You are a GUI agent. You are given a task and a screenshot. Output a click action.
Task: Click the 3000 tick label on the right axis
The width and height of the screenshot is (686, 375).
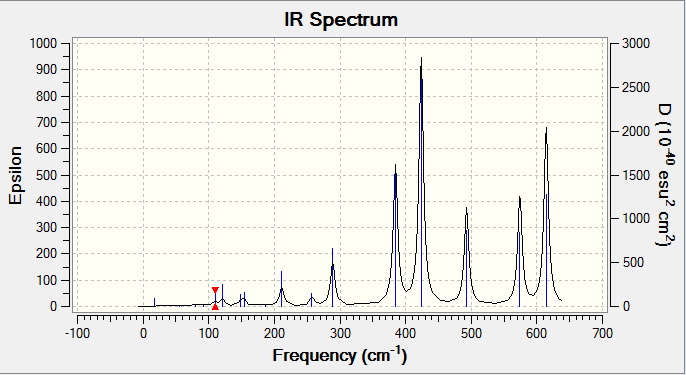(636, 43)
